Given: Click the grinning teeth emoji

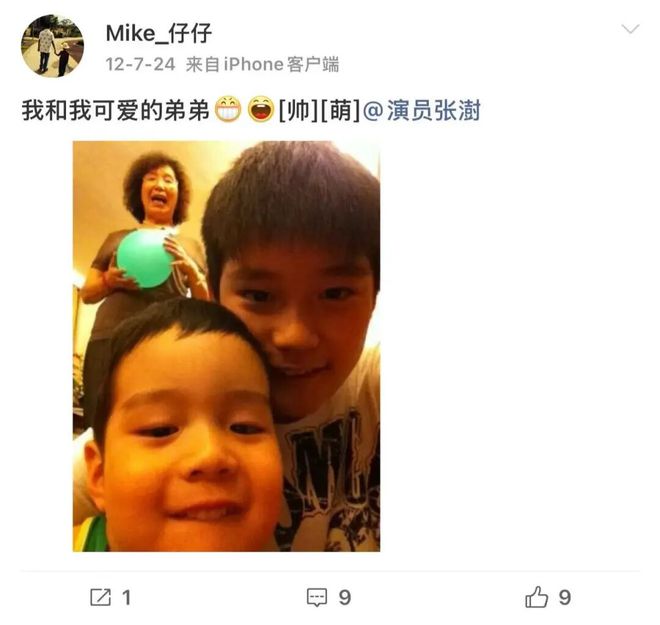Looking at the screenshot, I should [x=228, y=109].
